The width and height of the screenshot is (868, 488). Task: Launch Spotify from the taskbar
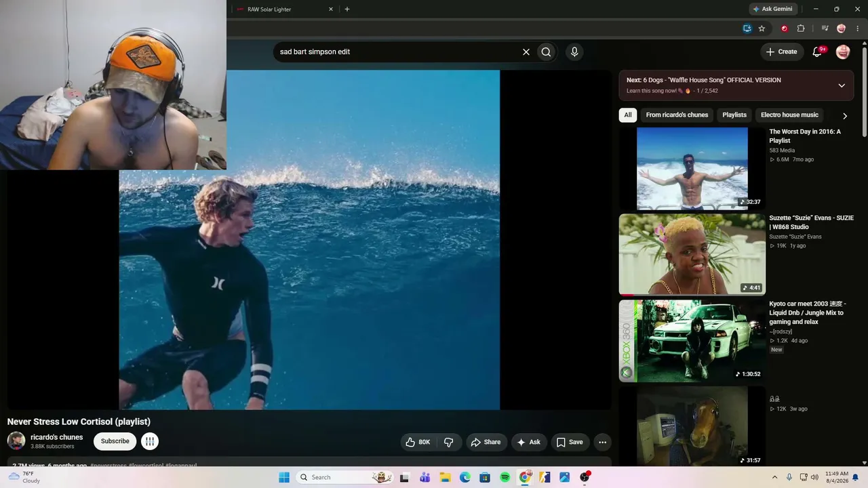point(505,477)
